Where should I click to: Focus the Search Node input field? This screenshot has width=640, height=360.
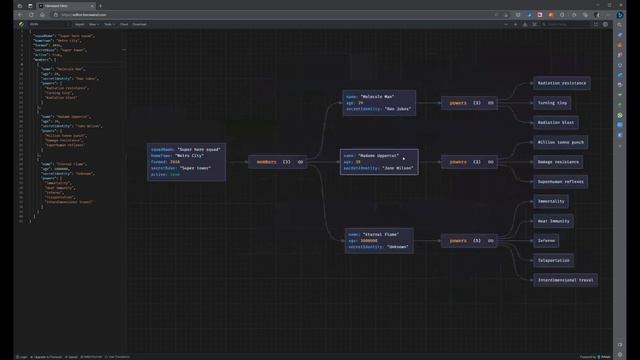click(x=565, y=24)
